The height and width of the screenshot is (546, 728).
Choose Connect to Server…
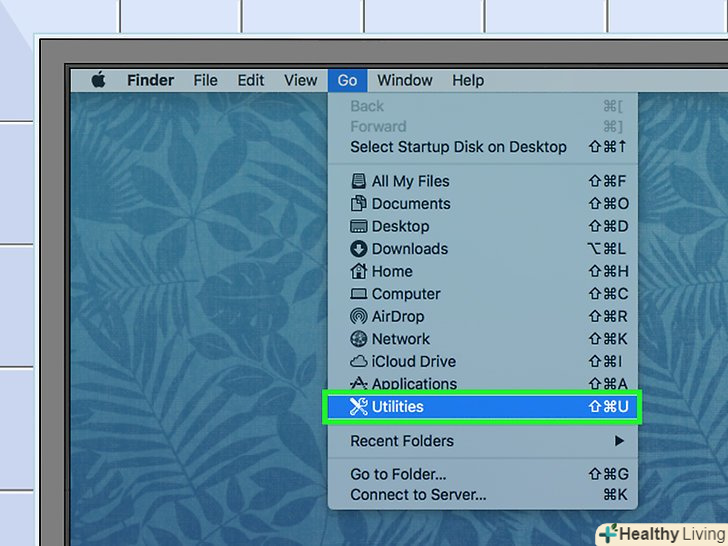(483, 495)
